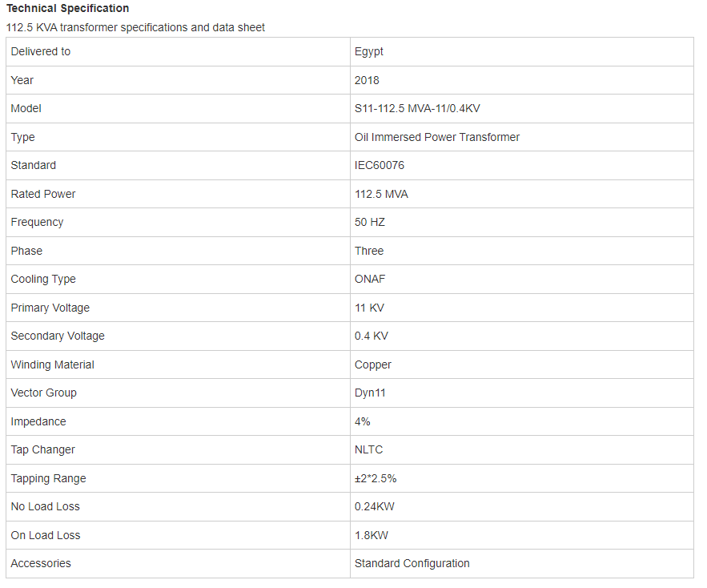
Task: Click the Tapping Range ±2*2.5% value
Action: click(376, 478)
